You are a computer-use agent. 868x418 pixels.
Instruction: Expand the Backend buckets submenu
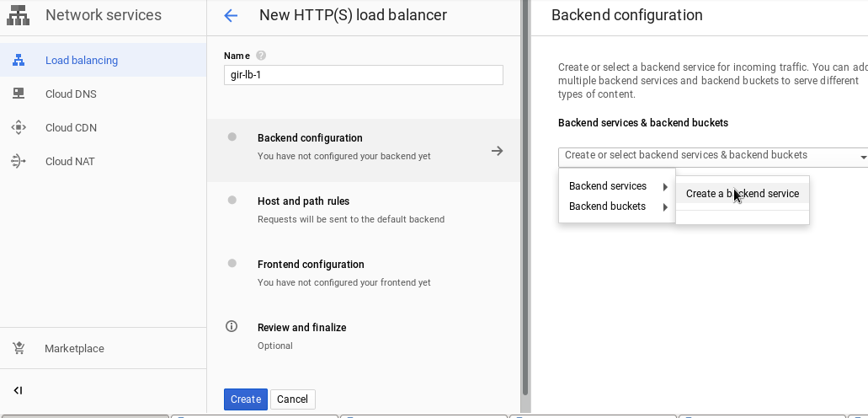(616, 206)
